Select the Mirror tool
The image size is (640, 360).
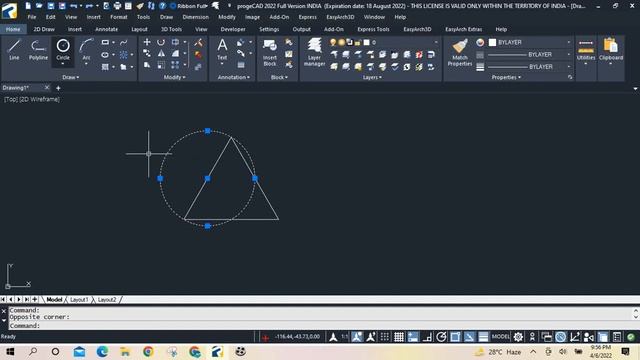click(x=161, y=54)
